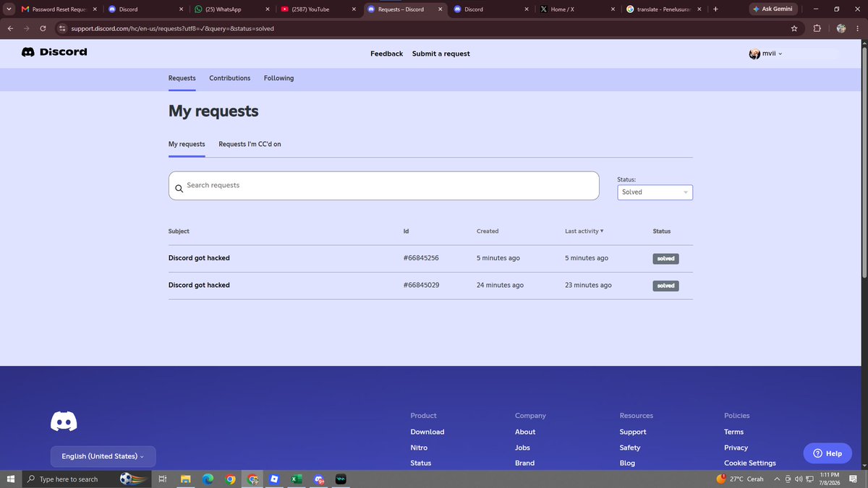Image resolution: width=868 pixels, height=488 pixels.
Task: Open the Discord app icon on the taskbar
Action: click(x=319, y=479)
